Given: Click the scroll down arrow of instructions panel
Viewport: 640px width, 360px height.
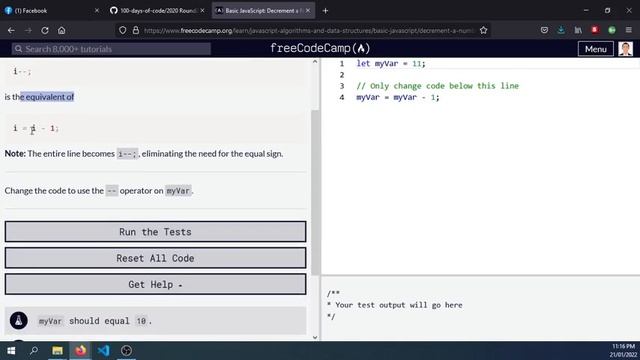Looking at the screenshot, I should 315,337.
